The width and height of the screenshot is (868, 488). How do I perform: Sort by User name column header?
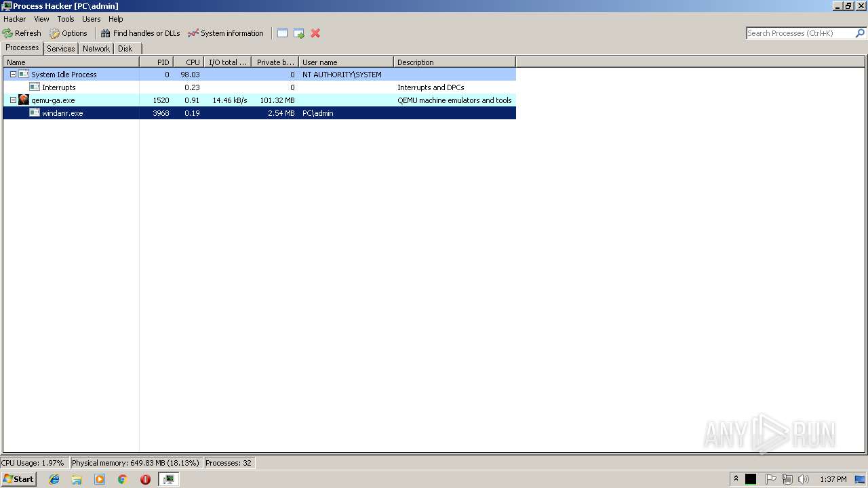346,62
